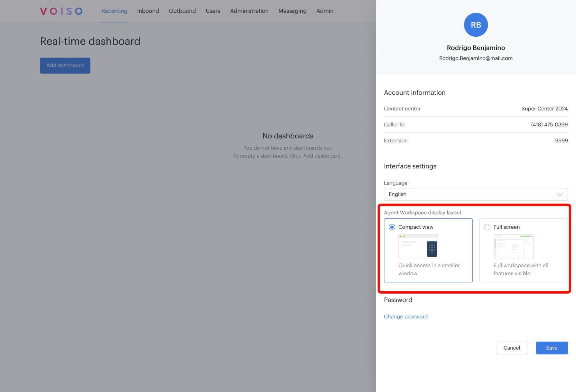Open the Outbound menu
Viewport: 576px width, 392px height.
click(182, 11)
